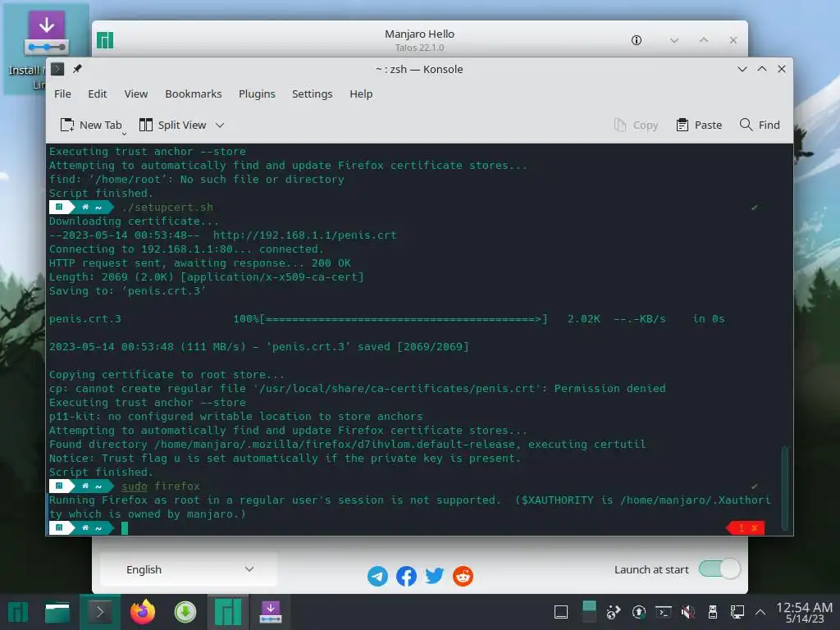Click the 'Talos 22.1.0' subtitle text
The height and width of the screenshot is (630, 840).
[419, 48]
